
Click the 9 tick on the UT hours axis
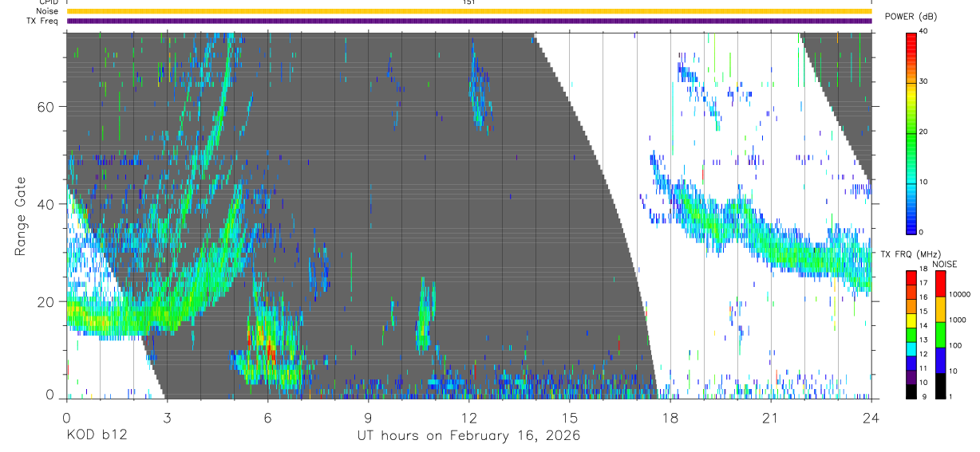(x=369, y=417)
